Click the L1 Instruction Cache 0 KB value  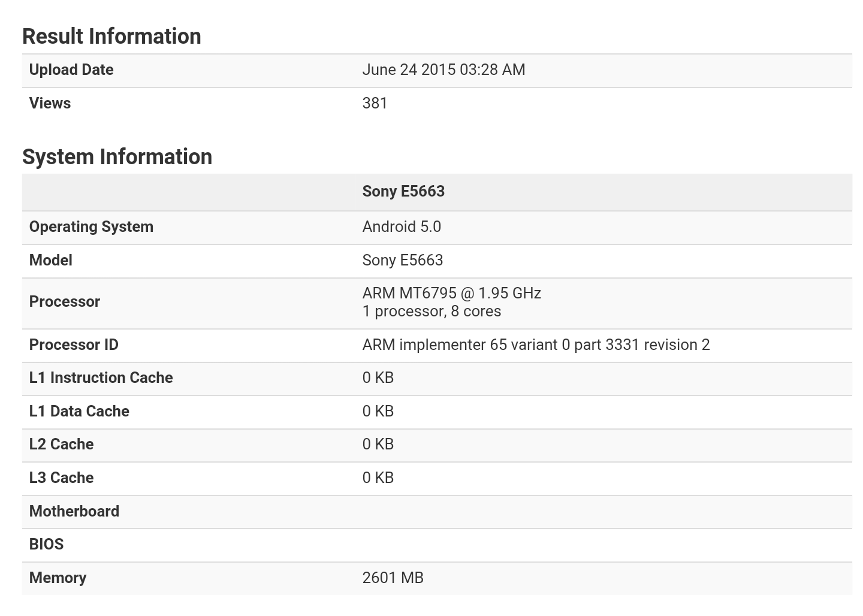[378, 378]
